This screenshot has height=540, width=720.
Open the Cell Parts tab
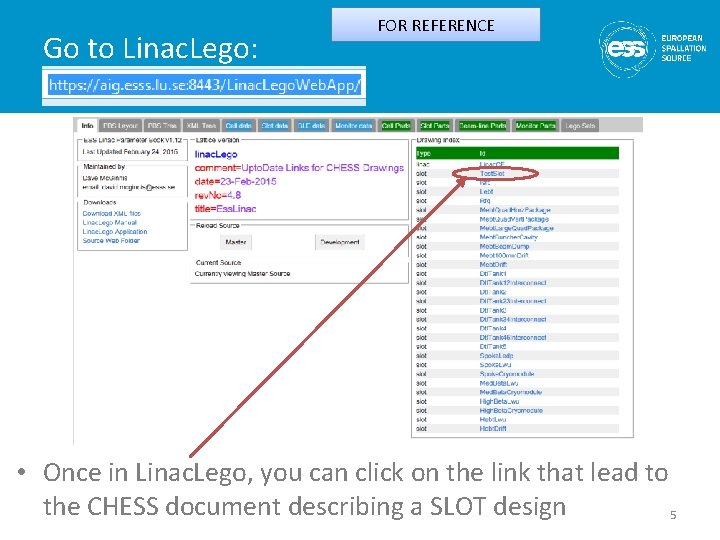(396, 125)
